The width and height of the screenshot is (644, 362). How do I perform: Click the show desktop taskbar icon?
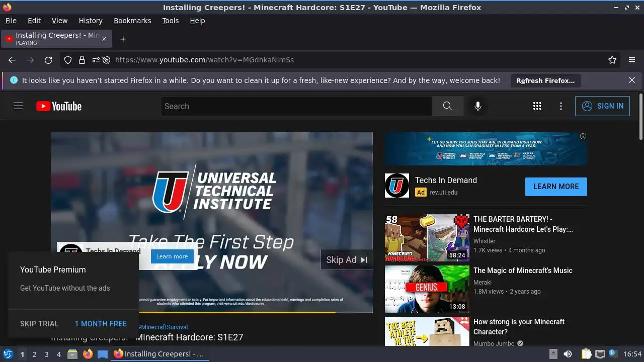(103, 354)
